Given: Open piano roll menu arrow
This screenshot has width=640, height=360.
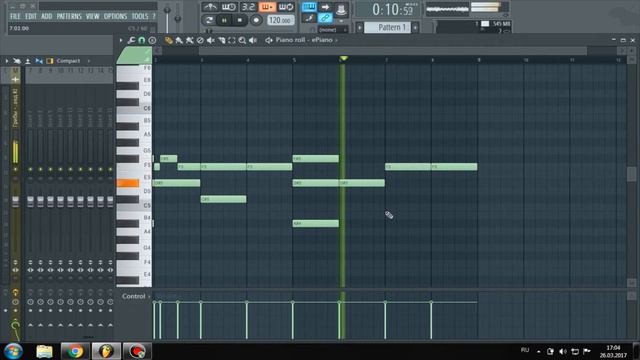Looking at the screenshot, I should point(121,40).
